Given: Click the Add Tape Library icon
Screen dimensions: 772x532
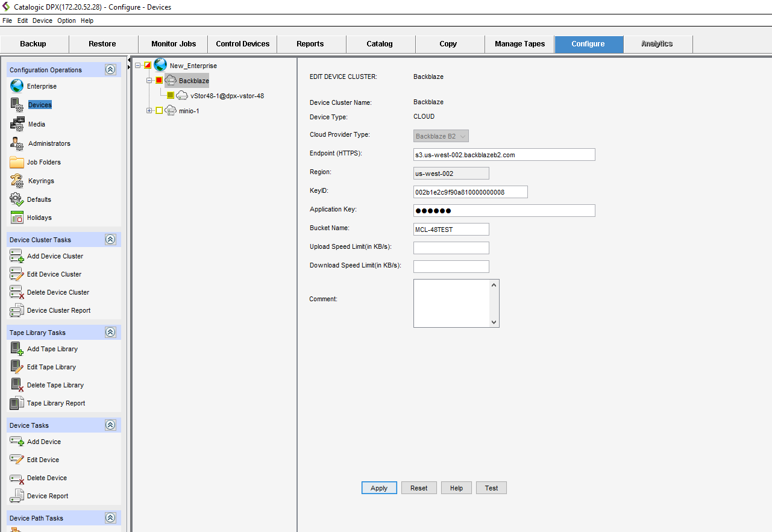Looking at the screenshot, I should click(17, 349).
